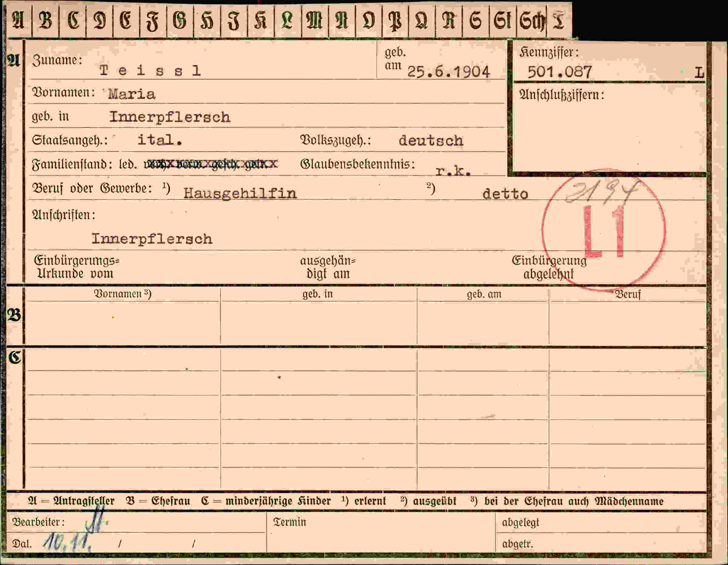This screenshot has width=728, height=565.
Task: Click the religion value r.k.
Action: tap(453, 171)
